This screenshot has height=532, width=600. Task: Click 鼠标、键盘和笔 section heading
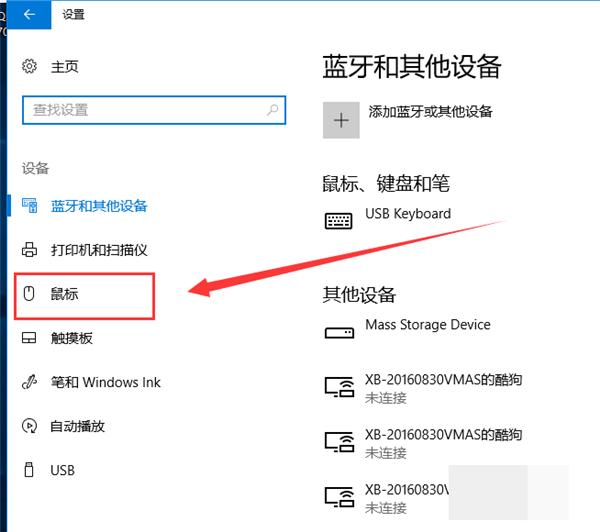(386, 183)
